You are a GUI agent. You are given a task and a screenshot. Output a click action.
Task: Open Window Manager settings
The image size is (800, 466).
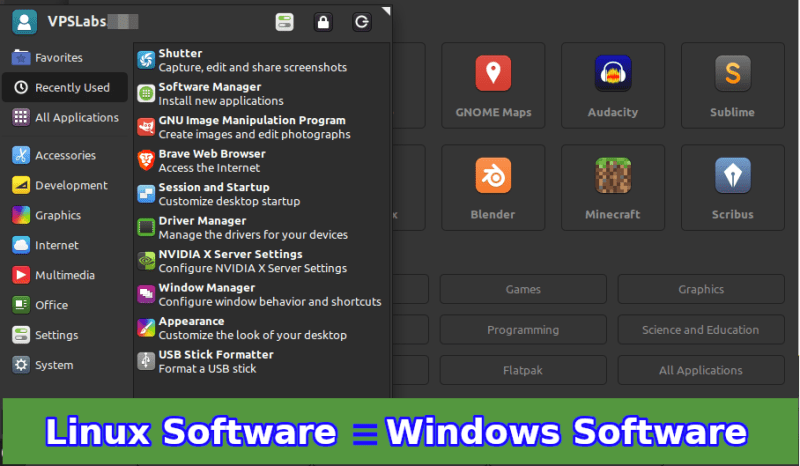tap(263, 295)
